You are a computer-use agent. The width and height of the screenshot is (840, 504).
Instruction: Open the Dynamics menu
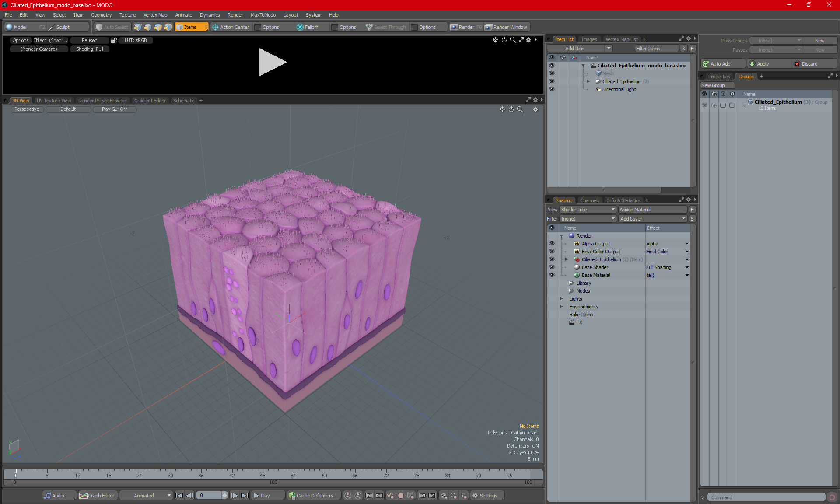pyautogui.click(x=210, y=15)
